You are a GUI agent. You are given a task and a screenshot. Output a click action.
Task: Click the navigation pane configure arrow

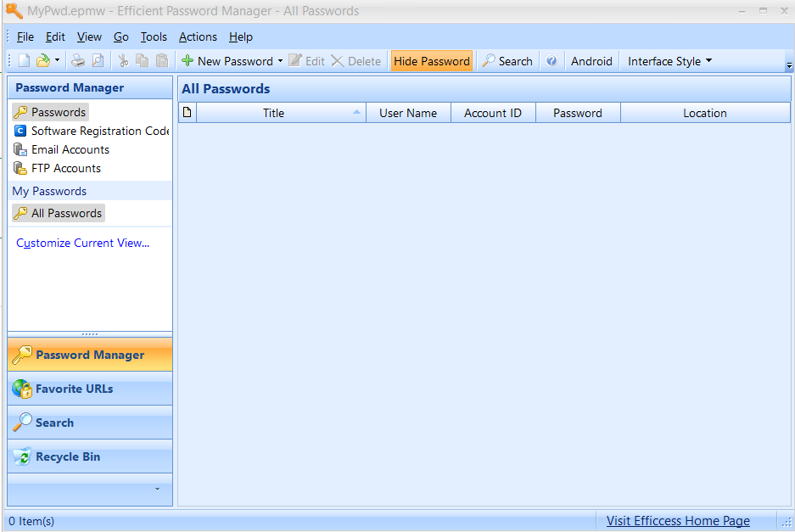[157, 490]
